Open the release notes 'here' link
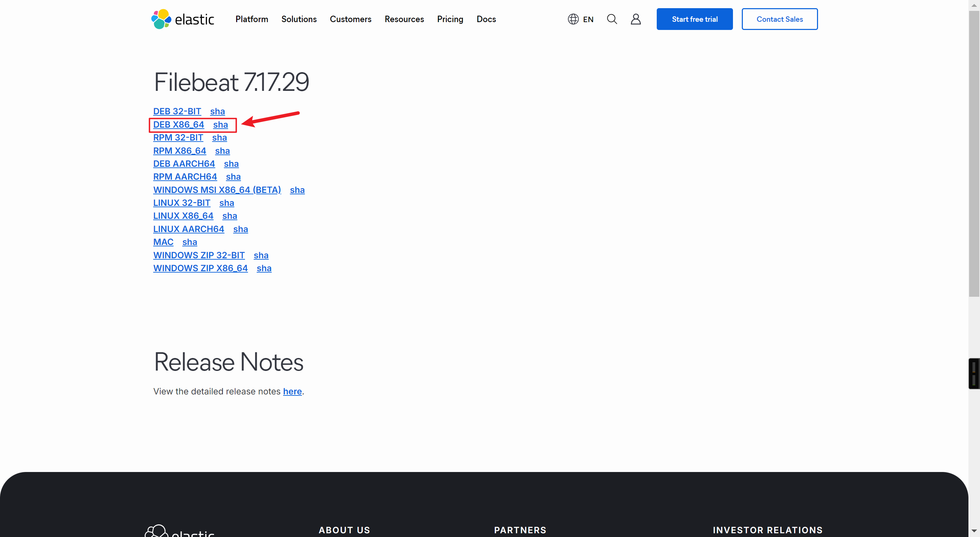Image resolution: width=980 pixels, height=537 pixels. 292,392
